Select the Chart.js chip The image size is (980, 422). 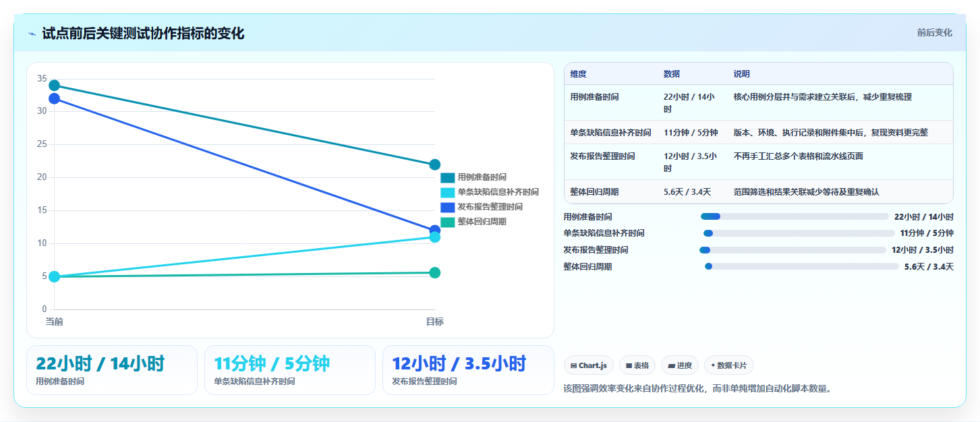589,365
